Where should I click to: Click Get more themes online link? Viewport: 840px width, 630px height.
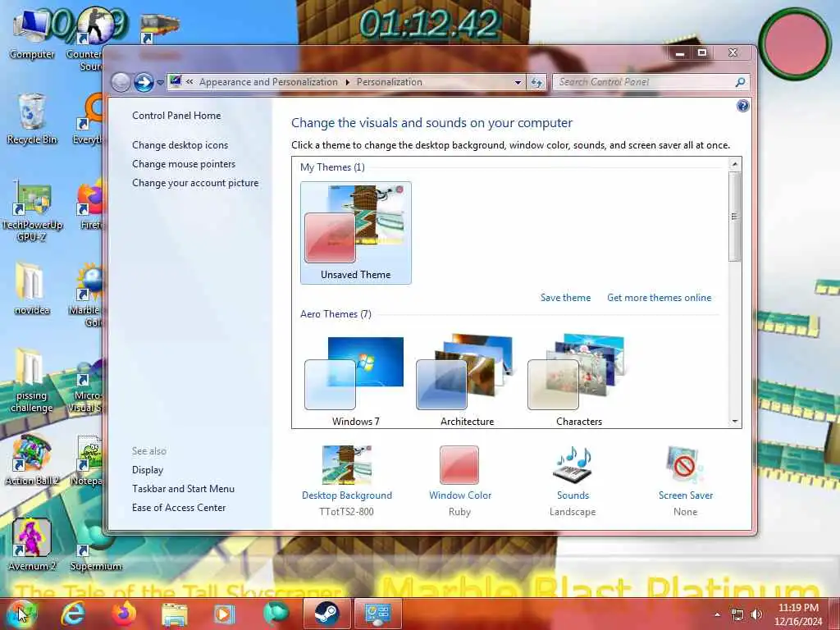point(659,298)
